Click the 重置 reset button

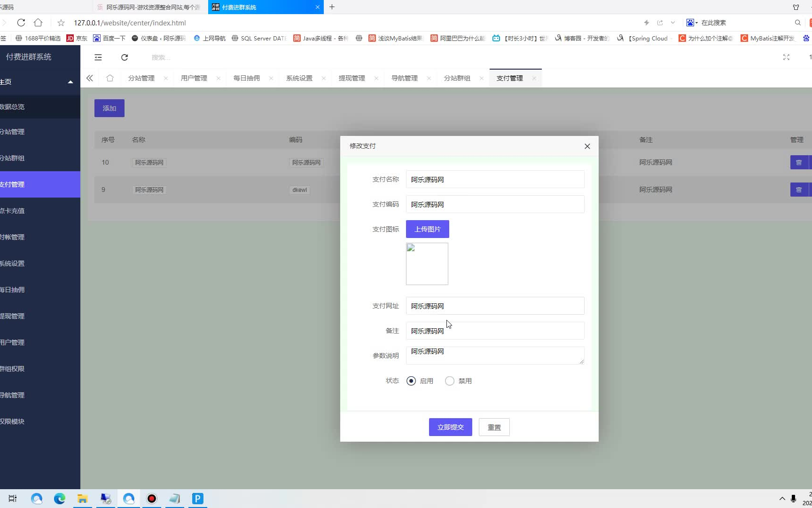[x=494, y=427]
